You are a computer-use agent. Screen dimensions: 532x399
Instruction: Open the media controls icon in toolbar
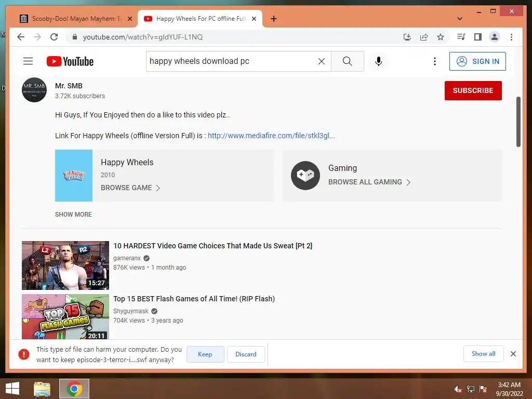tap(461, 37)
